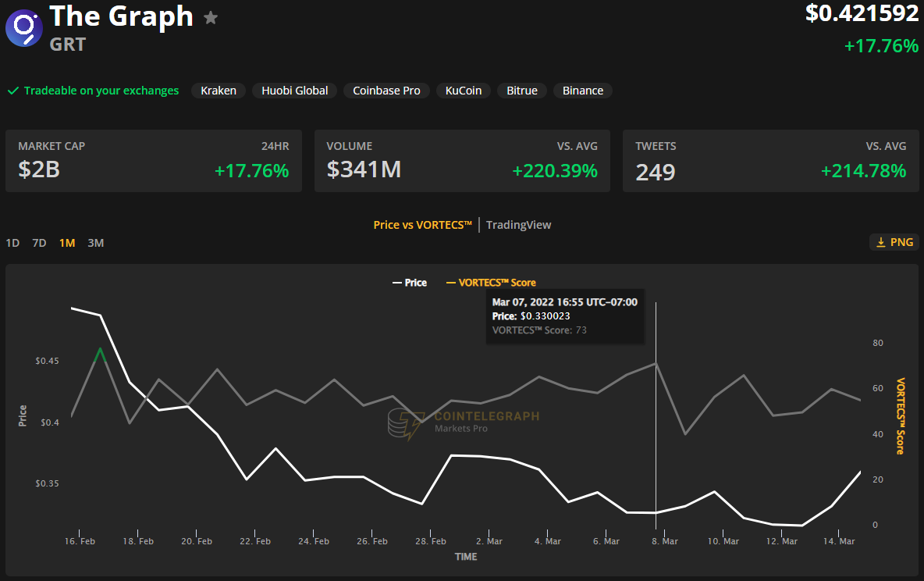Click the green tradeable checkmark icon
The image size is (924, 581).
12,91
